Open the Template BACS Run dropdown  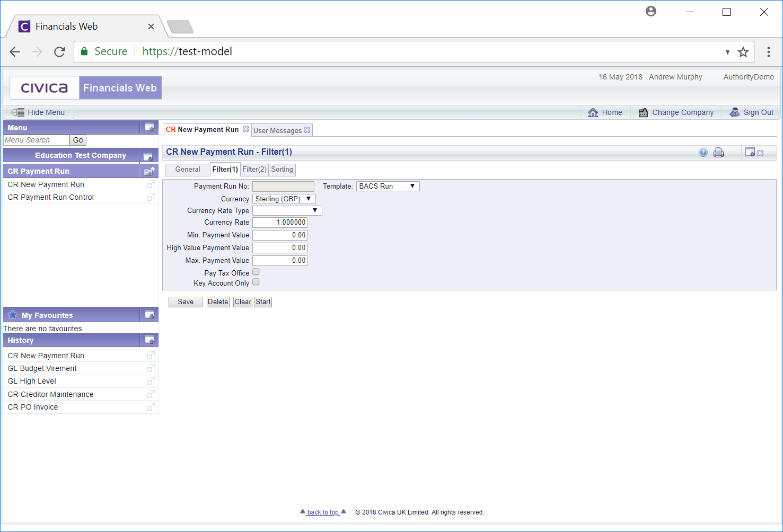(388, 186)
